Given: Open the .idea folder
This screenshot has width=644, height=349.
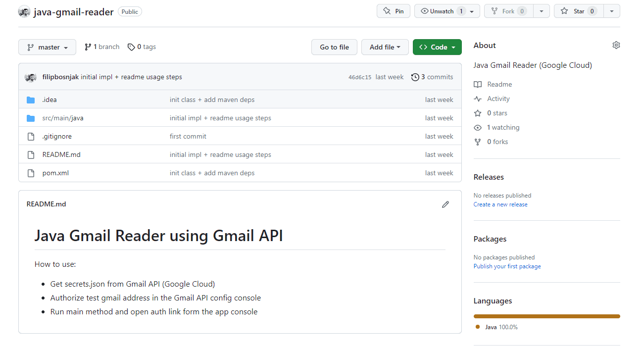Looking at the screenshot, I should (x=50, y=100).
